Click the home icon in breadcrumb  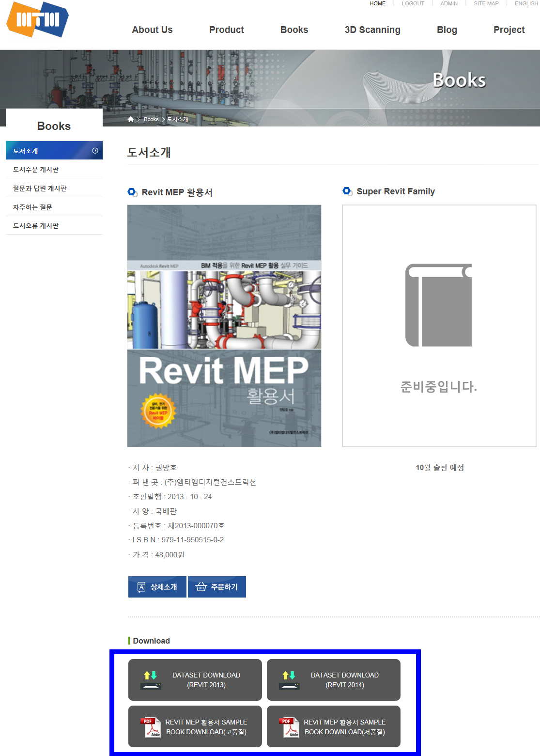coord(131,119)
